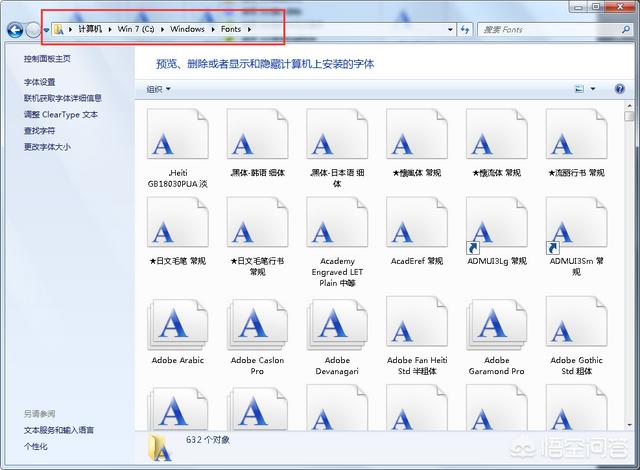Open the address bar history dropdown
The width and height of the screenshot is (640, 470).
pos(450,30)
